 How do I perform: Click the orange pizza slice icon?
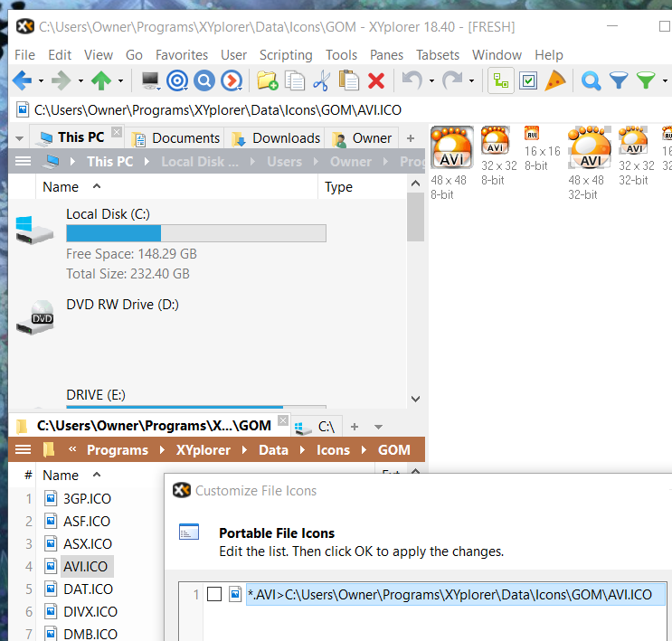coord(555,80)
